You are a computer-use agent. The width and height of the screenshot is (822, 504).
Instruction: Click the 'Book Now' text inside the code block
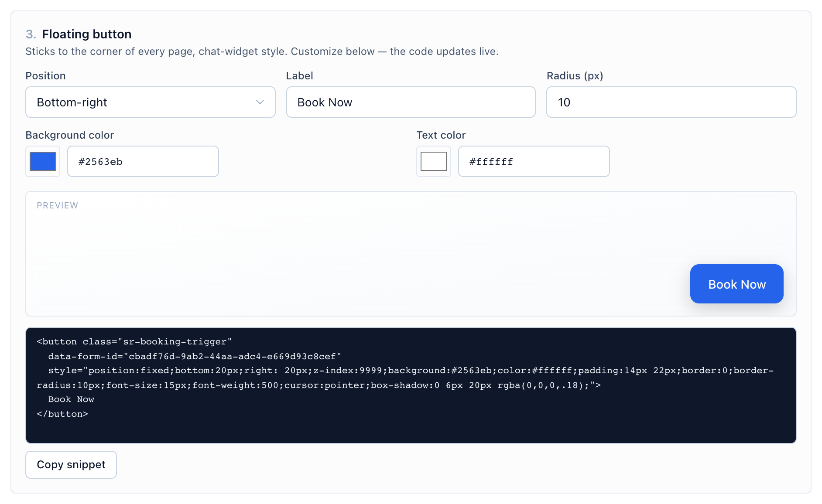pos(71,399)
